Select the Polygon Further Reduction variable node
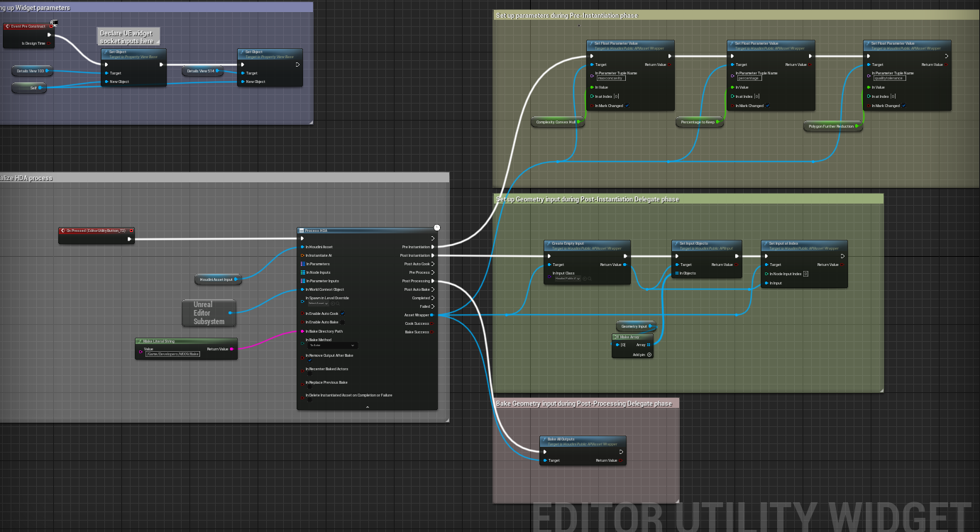Screen dimensions: 980x532 pyautogui.click(x=834, y=126)
